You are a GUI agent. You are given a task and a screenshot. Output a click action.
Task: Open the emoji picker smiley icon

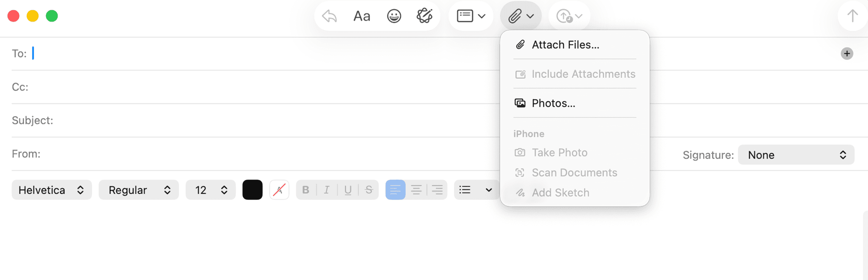pos(394,16)
